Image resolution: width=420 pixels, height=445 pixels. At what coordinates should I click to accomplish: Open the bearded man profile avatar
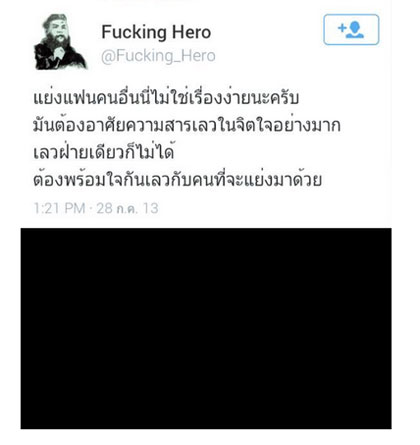60,42
